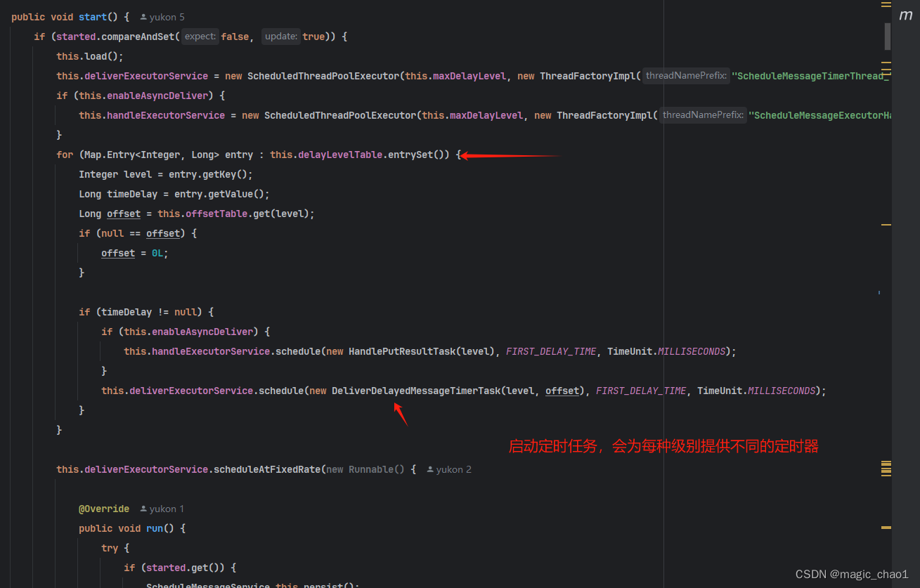Image resolution: width=920 pixels, height=588 pixels.
Task: Click the "yukon 1" author hint
Action: [162, 509]
